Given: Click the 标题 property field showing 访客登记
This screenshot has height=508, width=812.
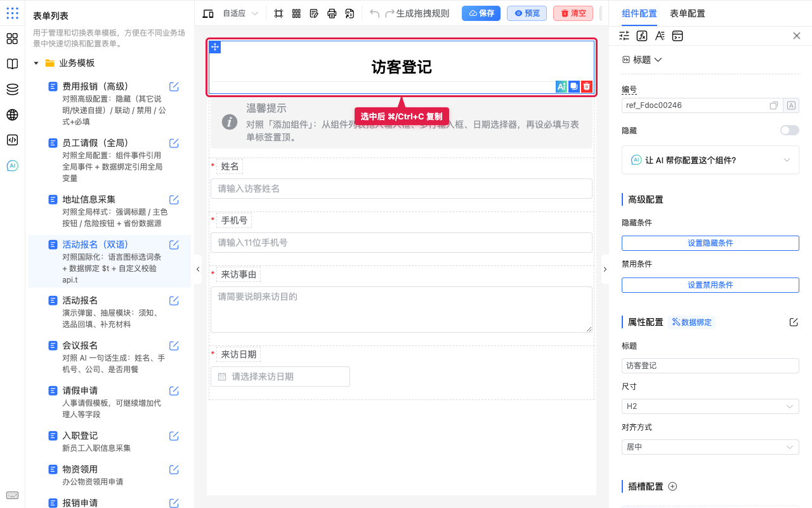Looking at the screenshot, I should [710, 366].
